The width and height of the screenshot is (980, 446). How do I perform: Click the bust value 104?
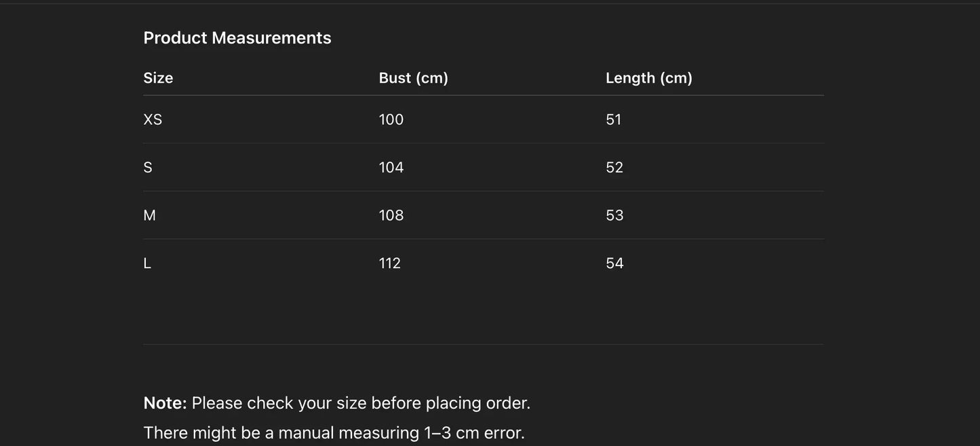pos(391,168)
